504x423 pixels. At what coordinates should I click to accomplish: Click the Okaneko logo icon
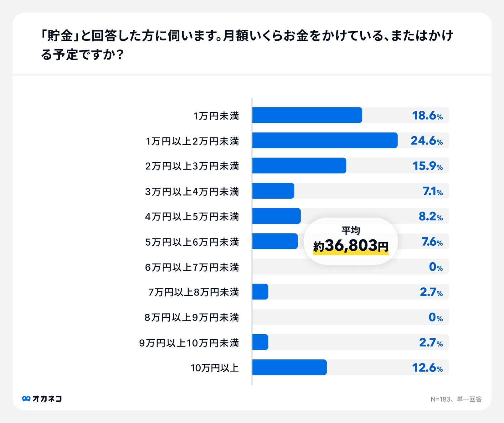[26, 399]
